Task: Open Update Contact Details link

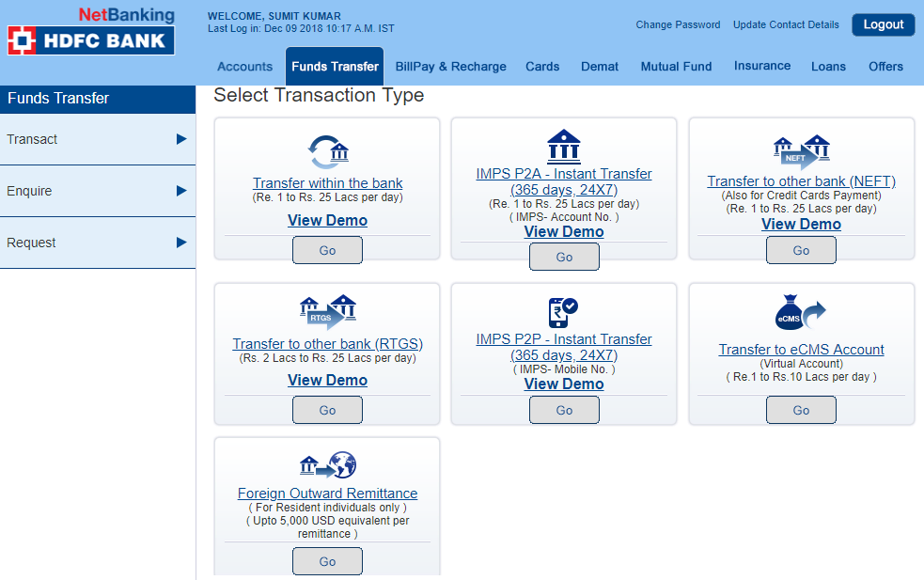Action: [x=786, y=24]
